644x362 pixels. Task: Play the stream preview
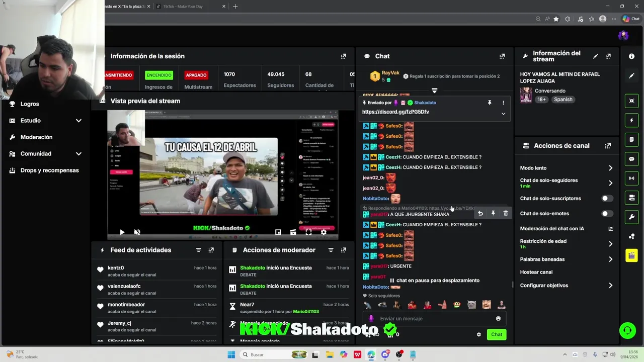coord(122,232)
